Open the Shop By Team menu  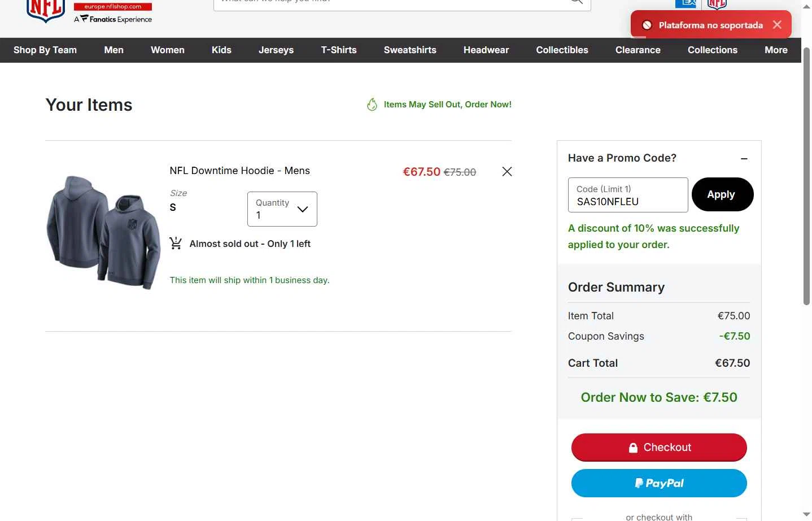(x=45, y=50)
